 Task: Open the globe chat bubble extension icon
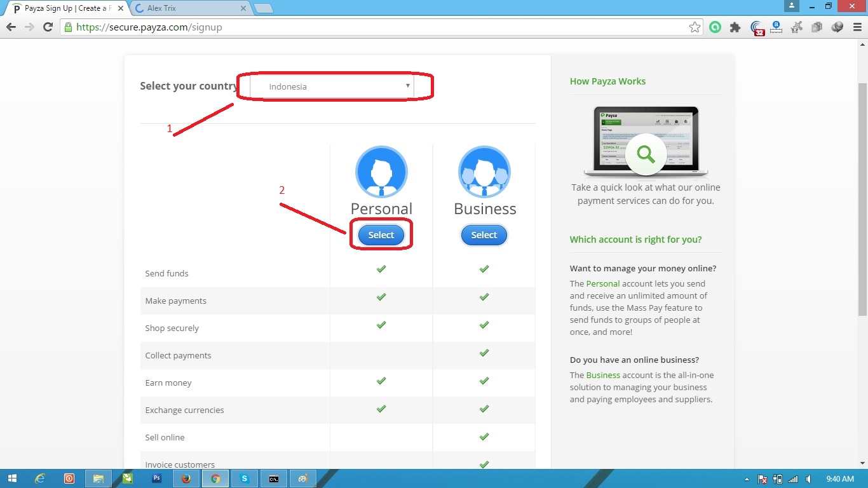click(837, 27)
